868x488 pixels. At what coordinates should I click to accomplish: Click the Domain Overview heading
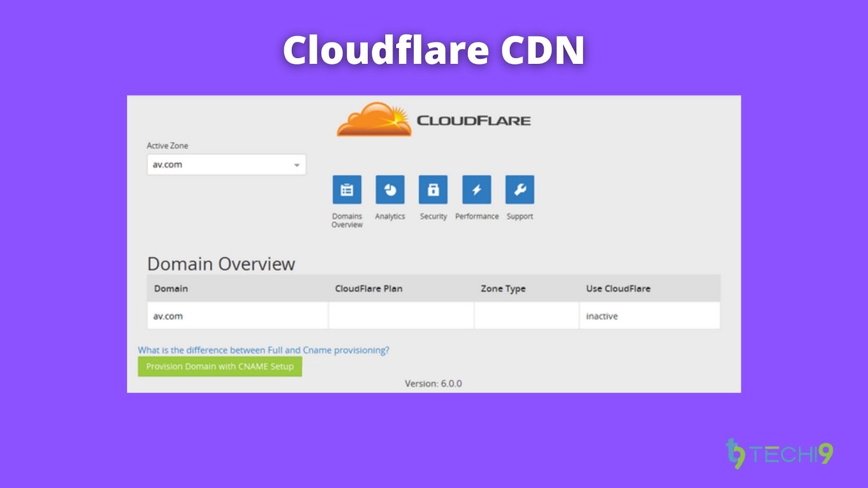(221, 264)
